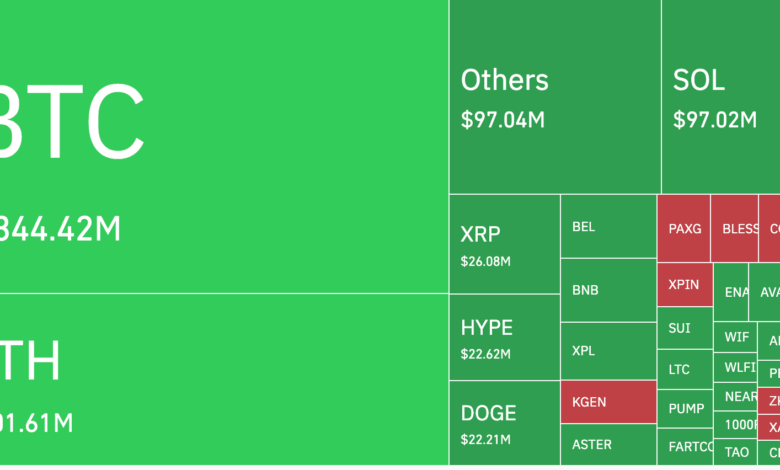
Task: Click the large BTC heatmap tile
Action: click(x=223, y=146)
